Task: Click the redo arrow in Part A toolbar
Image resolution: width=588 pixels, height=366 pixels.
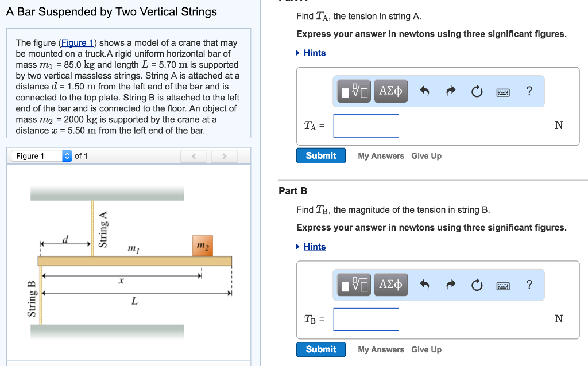Action: (450, 91)
